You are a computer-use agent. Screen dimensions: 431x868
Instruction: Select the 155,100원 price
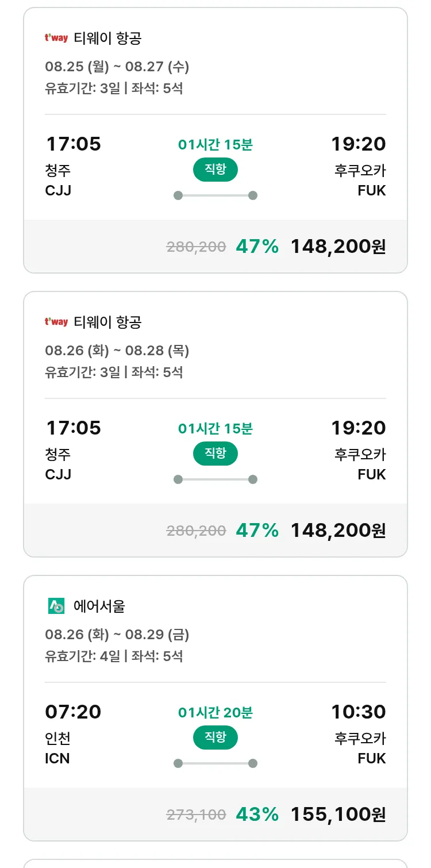click(x=338, y=814)
